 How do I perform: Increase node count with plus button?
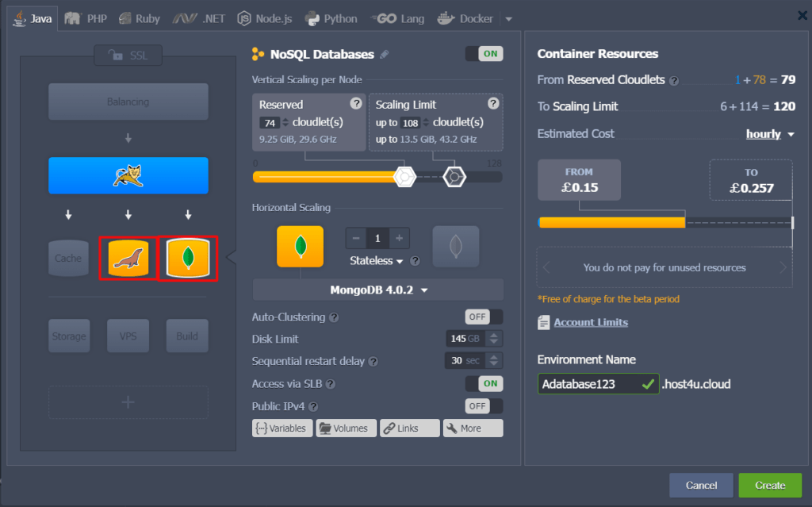400,239
